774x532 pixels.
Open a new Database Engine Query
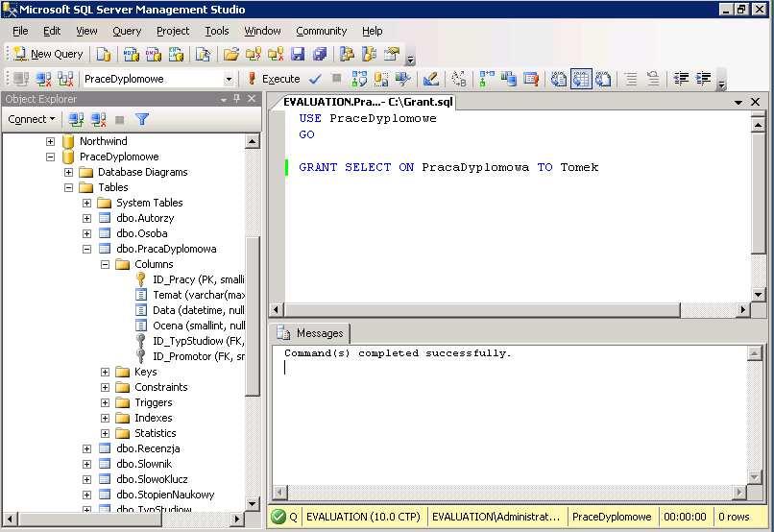coord(103,54)
